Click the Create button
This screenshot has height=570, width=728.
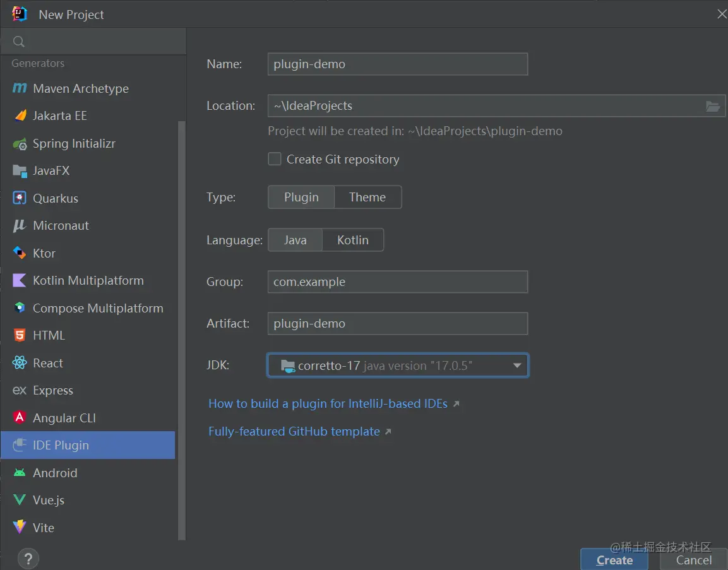coord(614,559)
